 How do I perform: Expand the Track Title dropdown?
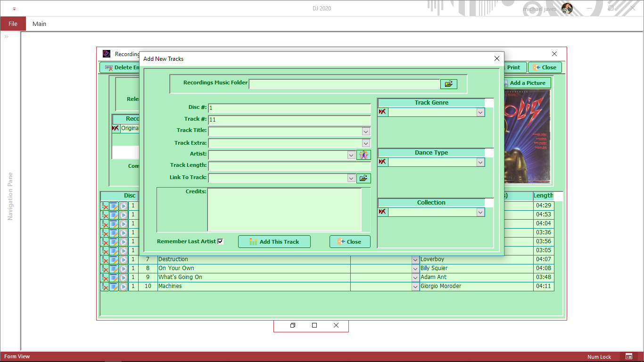366,132
